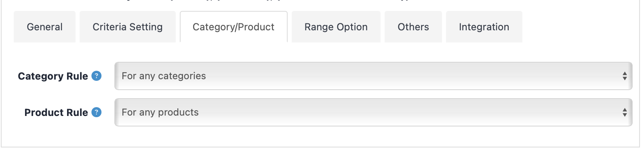
Task: Select the 'For any categories' option text
Action: (x=164, y=76)
